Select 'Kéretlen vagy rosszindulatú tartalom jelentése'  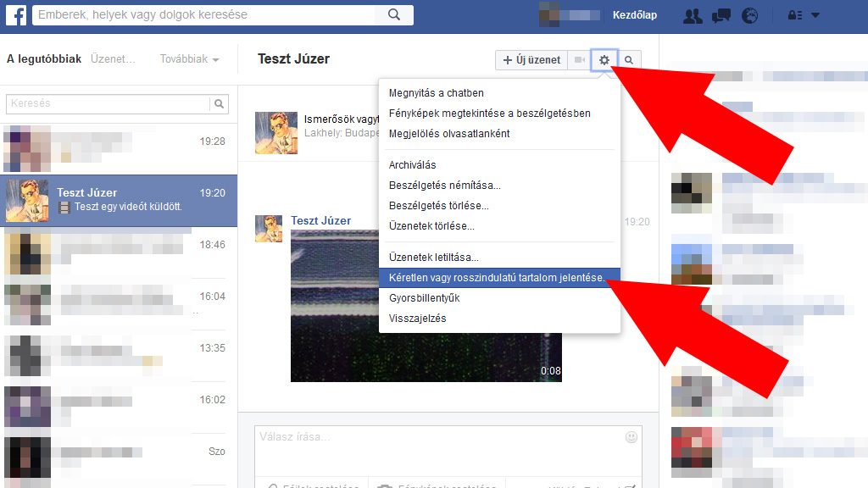coord(498,278)
